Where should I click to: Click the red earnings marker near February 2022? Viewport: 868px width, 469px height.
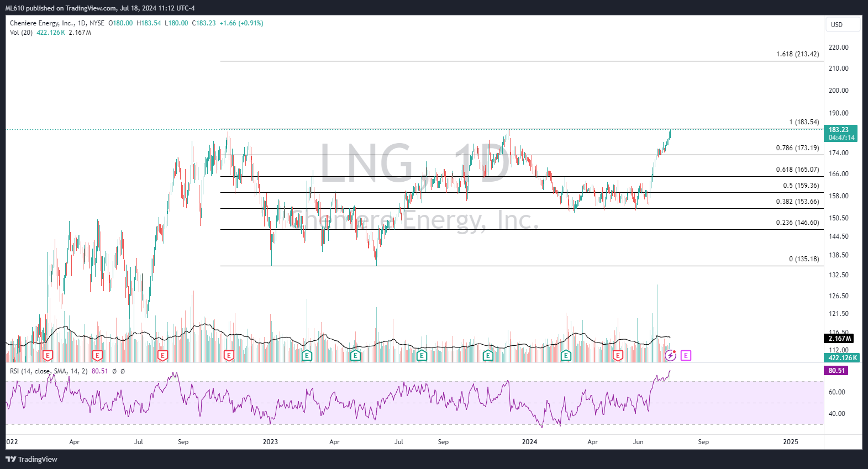tap(48, 356)
